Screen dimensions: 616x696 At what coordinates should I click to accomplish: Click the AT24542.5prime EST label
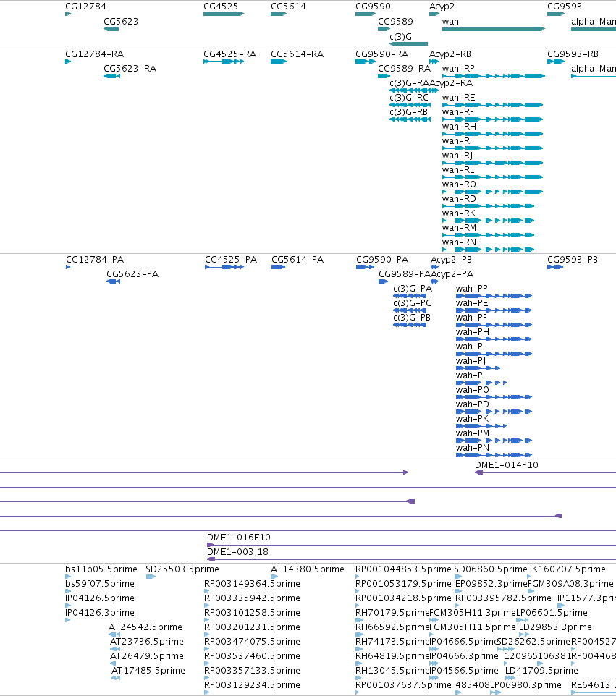[x=145, y=627]
